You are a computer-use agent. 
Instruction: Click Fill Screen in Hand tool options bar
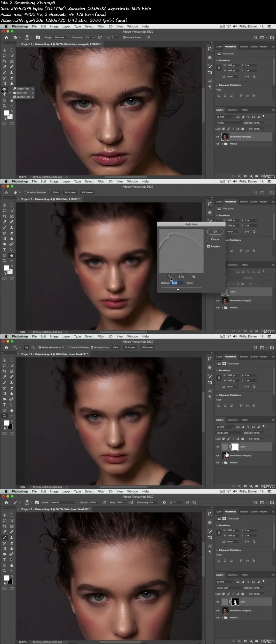(x=87, y=192)
